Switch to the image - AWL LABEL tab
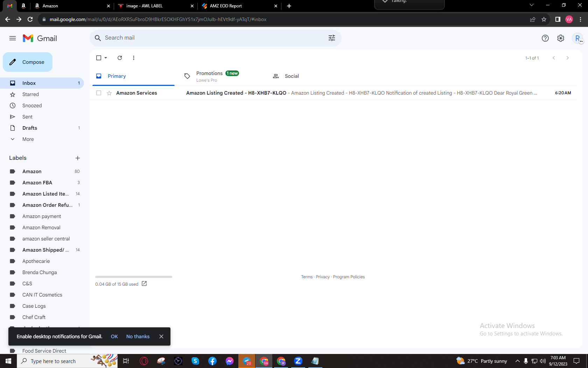Screen dimensions: 588x368 (156, 6)
